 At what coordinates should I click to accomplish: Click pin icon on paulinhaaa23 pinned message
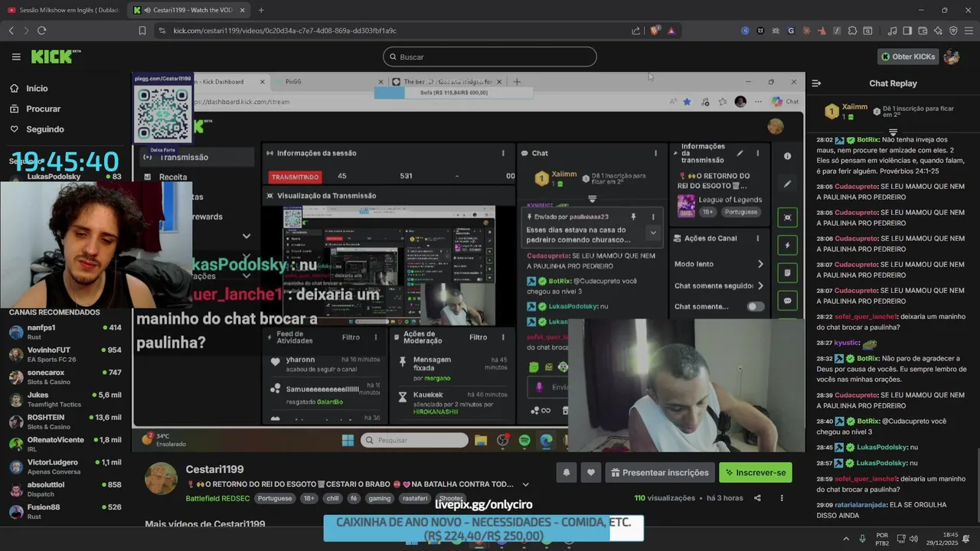pyautogui.click(x=633, y=217)
